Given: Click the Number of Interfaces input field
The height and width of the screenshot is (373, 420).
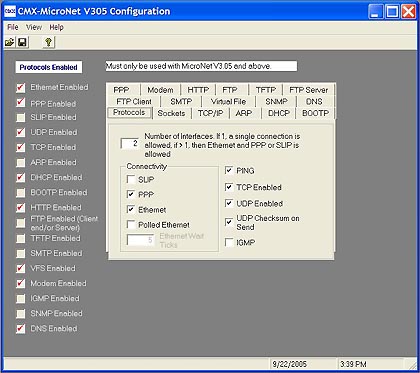Looking at the screenshot, I should coord(130,143).
